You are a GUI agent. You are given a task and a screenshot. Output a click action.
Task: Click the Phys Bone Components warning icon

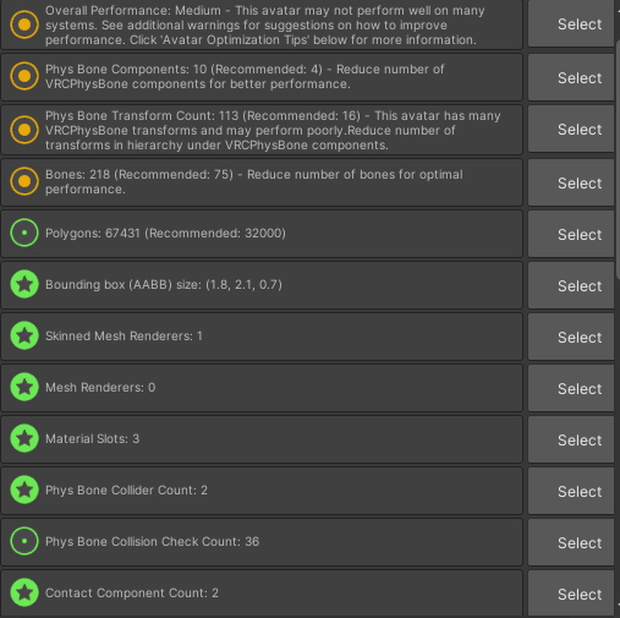(x=25, y=76)
